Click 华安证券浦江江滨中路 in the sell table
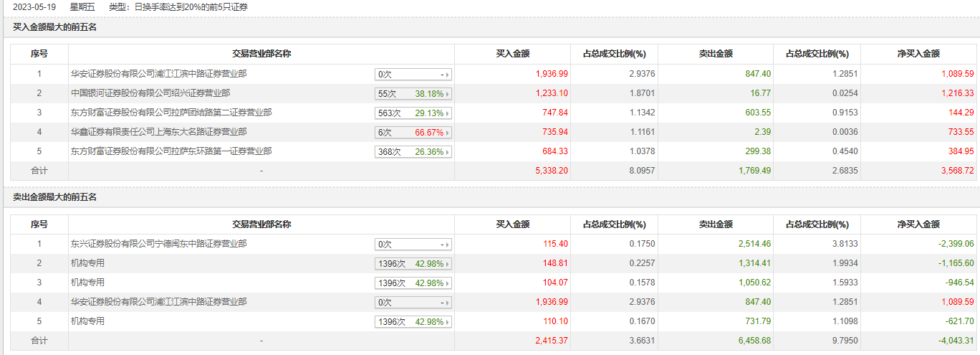 pos(159,302)
